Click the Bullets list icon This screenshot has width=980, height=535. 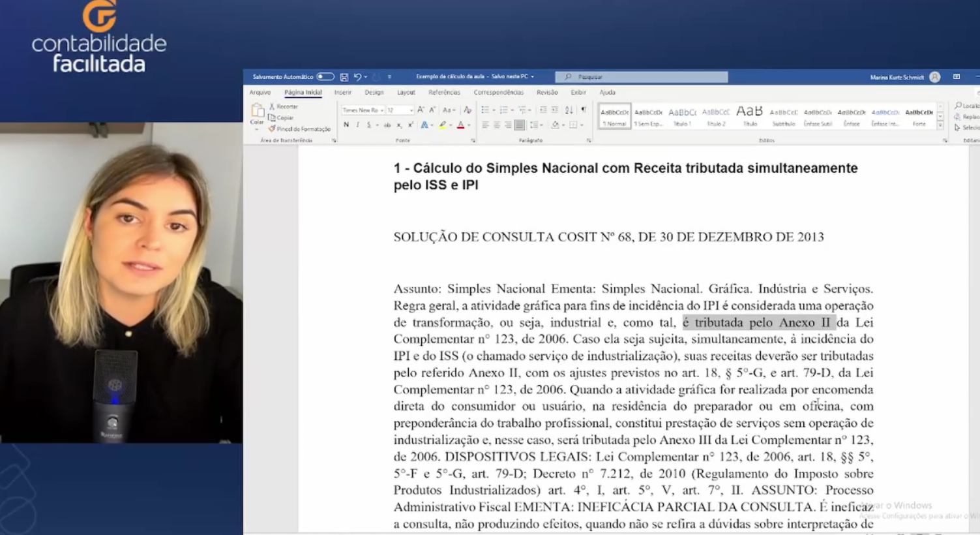pyautogui.click(x=484, y=110)
